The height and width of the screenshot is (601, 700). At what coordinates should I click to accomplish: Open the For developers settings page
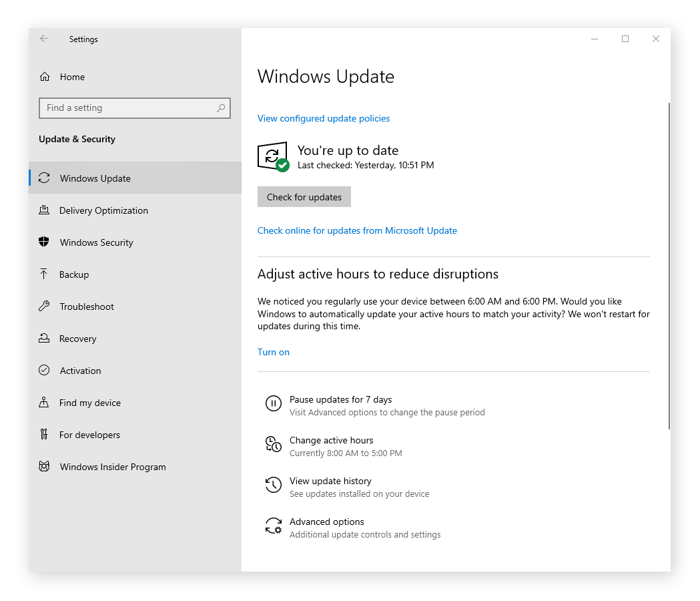point(89,435)
